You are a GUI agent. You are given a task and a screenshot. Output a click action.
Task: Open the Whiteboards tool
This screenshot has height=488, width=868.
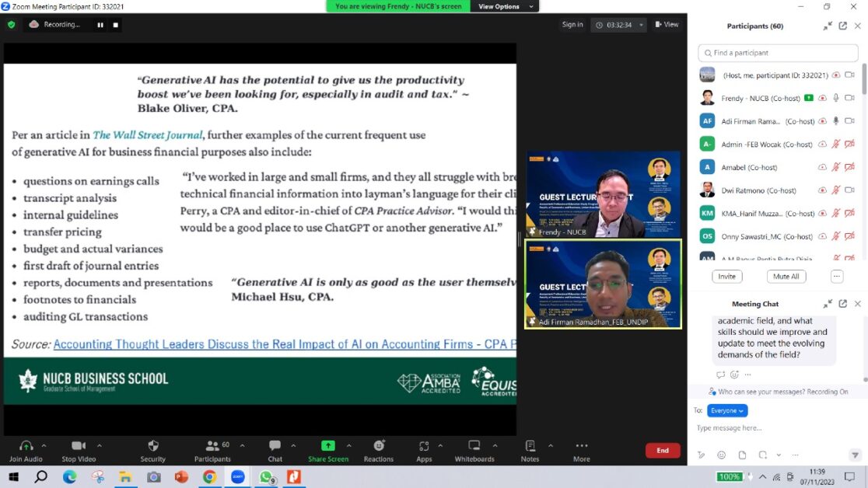click(474, 446)
